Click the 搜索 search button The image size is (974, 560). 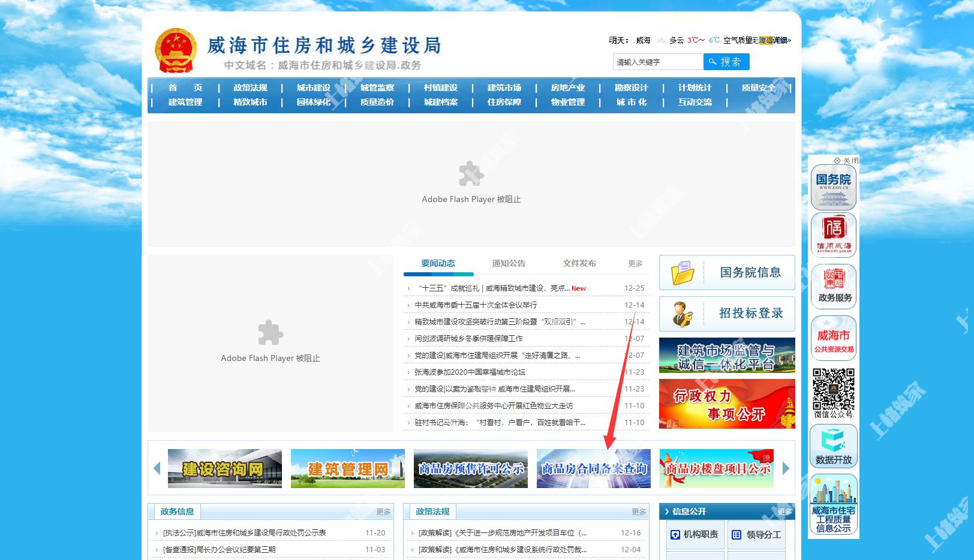click(726, 62)
